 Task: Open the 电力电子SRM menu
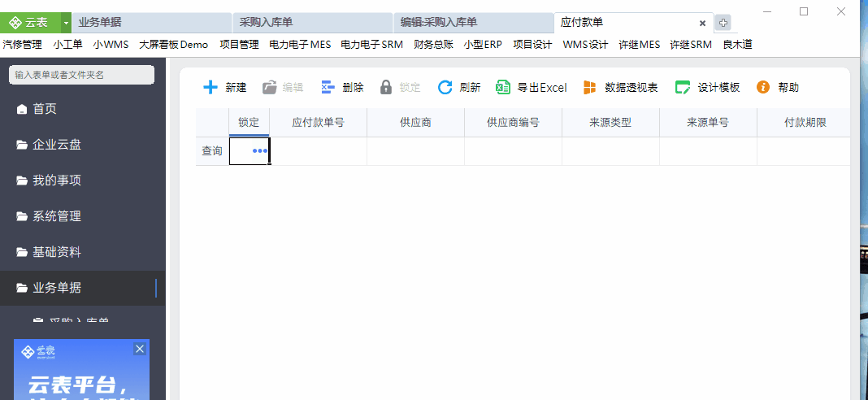pyautogui.click(x=372, y=45)
